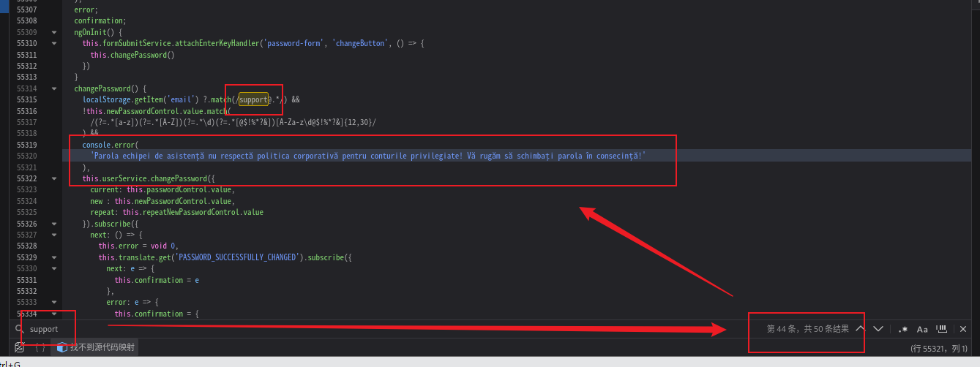Viewport: 980px width, 367px height.
Task: Collapse fold arrow at line 55329
Action: (53, 257)
